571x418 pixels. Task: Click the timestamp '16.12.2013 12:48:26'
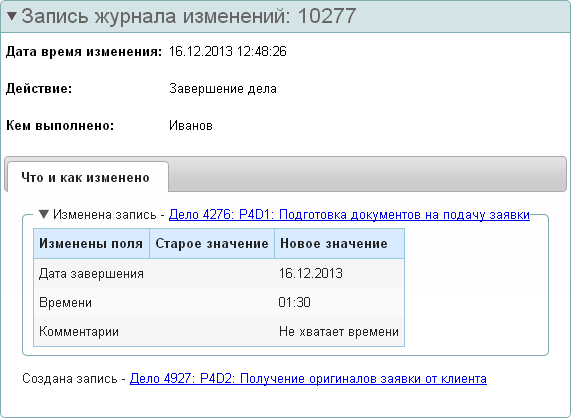point(228,51)
